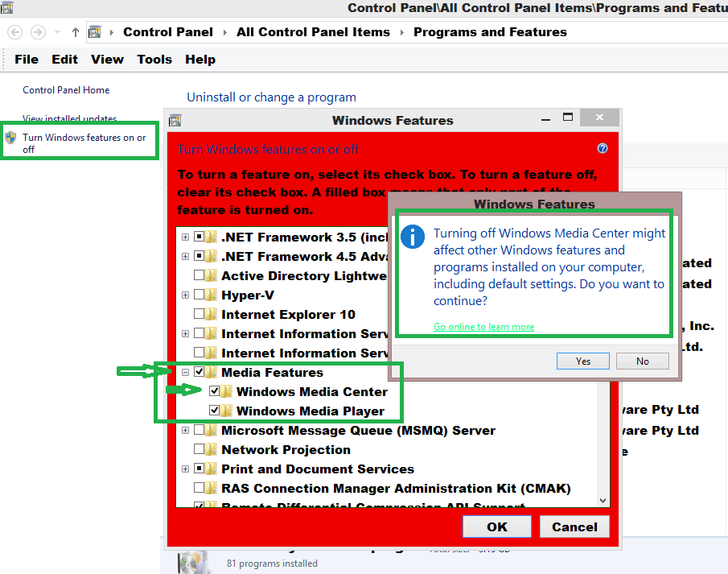Screen dimensions: 728x574
Task: Confirm with the Yes button
Action: [x=583, y=361]
